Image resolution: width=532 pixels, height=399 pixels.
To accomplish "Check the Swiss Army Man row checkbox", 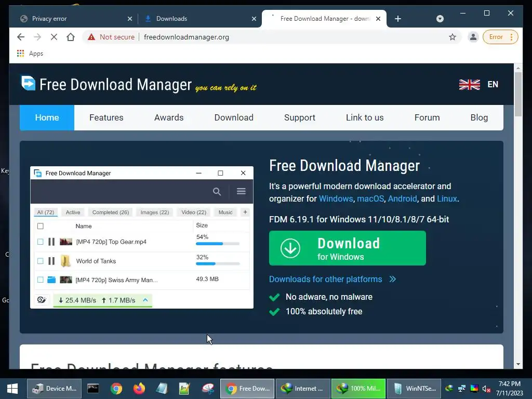I will [41, 280].
